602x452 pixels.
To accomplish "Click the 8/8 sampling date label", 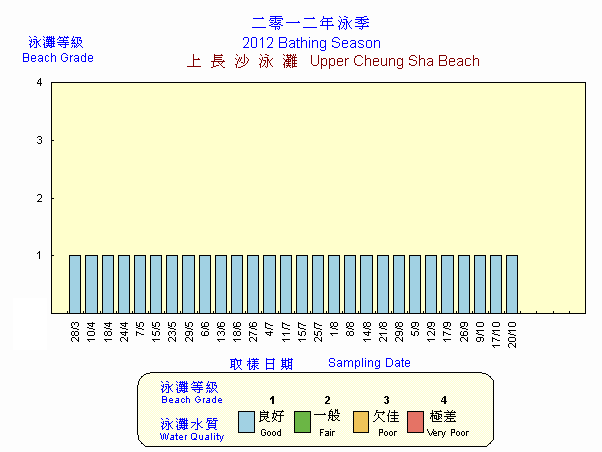I will pos(350,329).
